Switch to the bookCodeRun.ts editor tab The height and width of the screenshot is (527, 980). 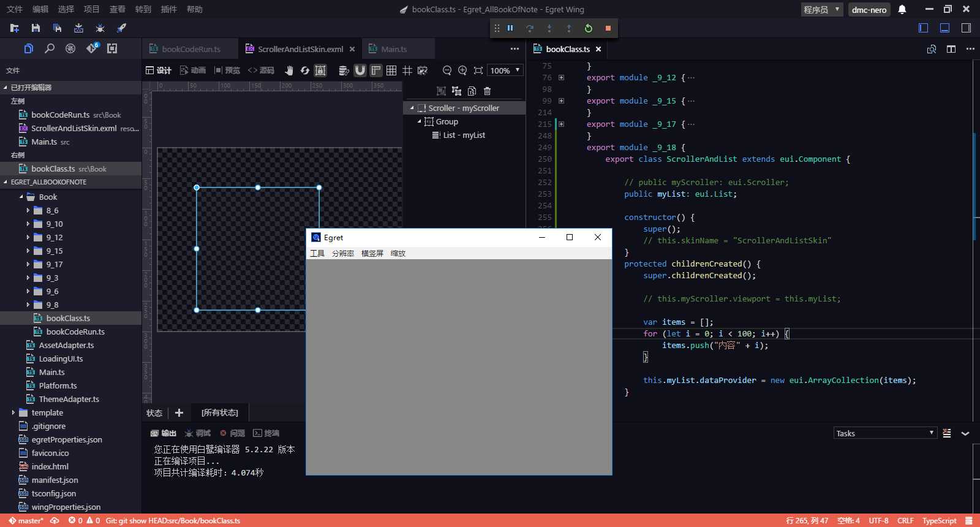click(x=190, y=49)
